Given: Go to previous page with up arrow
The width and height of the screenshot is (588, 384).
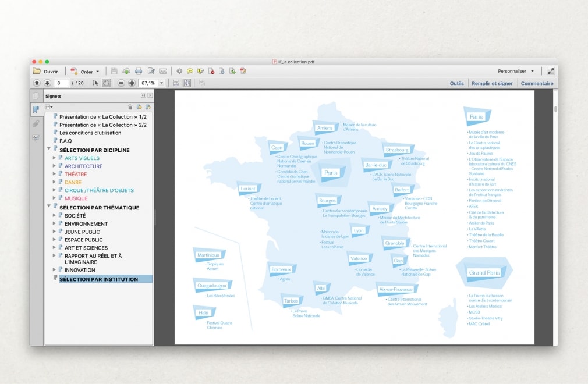Looking at the screenshot, I should 37,83.
